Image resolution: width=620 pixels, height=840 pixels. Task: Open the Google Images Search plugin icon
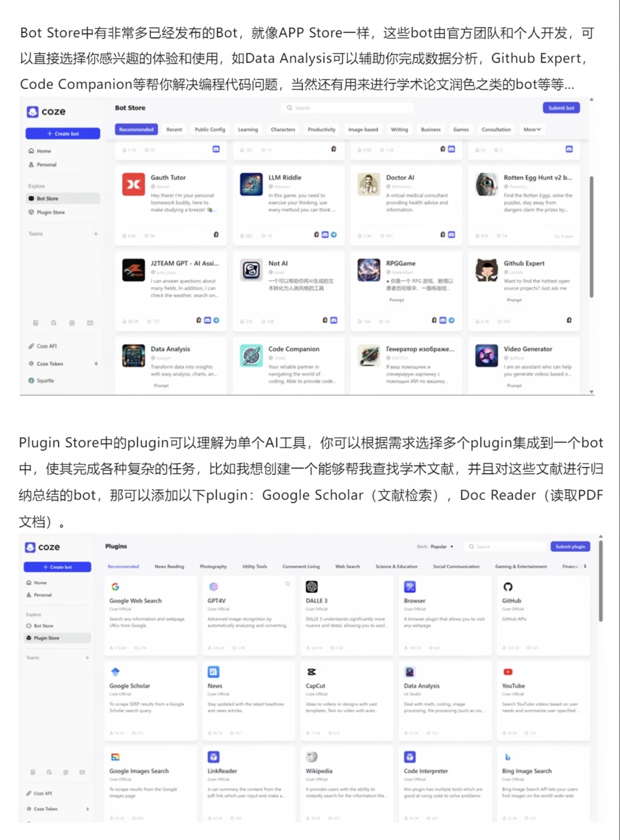click(x=115, y=757)
